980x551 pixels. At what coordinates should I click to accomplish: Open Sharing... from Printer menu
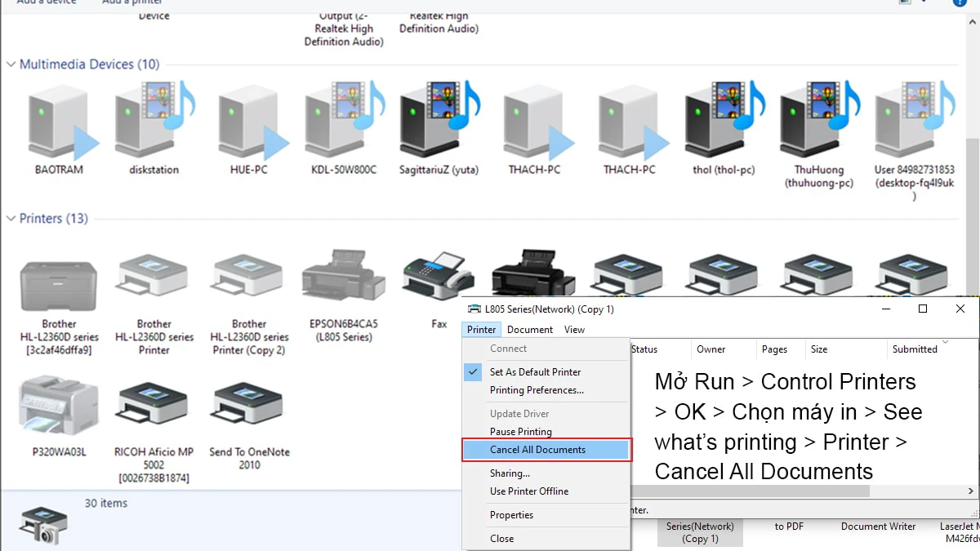coord(510,473)
